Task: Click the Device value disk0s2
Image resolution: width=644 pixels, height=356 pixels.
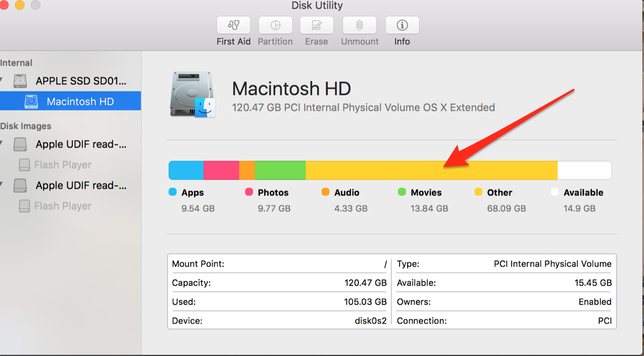Action: click(371, 321)
